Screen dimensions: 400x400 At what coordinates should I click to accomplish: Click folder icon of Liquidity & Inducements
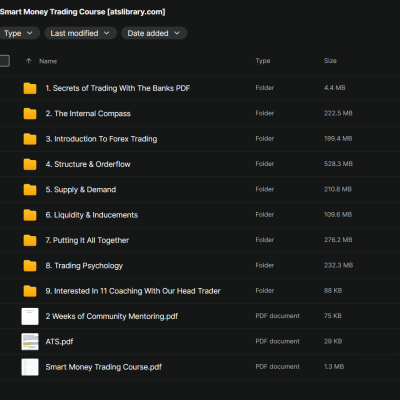30,215
